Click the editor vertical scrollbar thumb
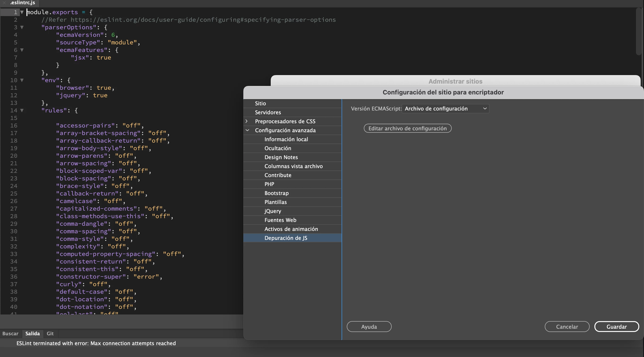644x357 pixels. tap(639, 31)
